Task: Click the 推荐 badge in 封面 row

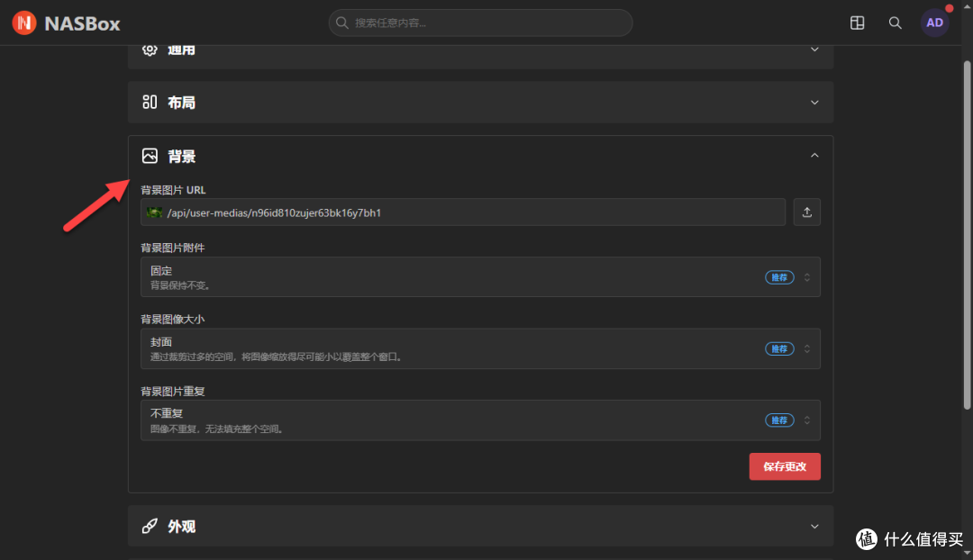Action: click(779, 348)
